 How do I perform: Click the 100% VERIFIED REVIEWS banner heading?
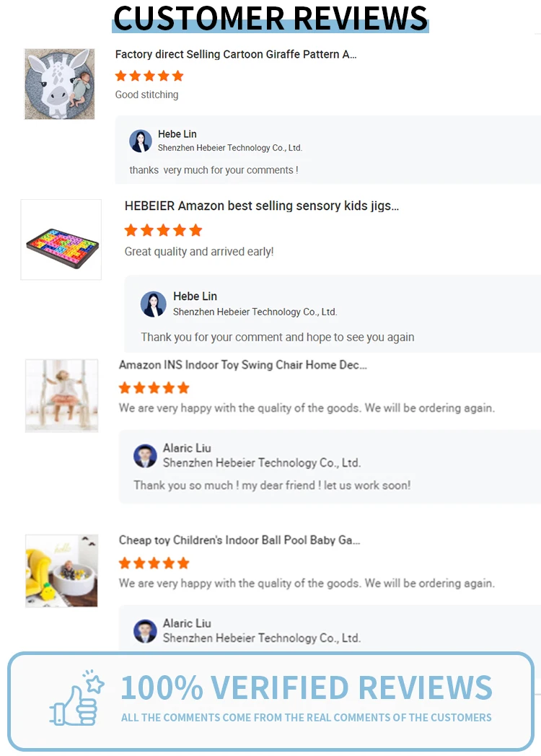coord(306,687)
